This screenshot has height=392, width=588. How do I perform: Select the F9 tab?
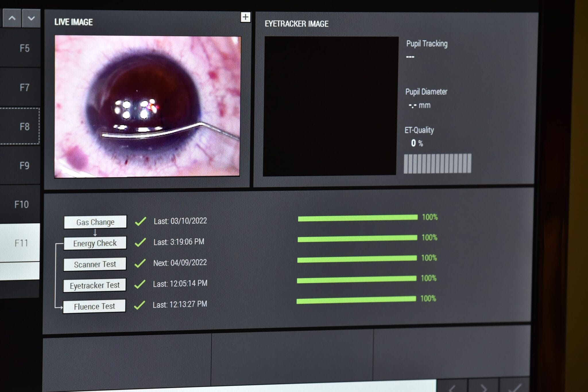coord(20,165)
